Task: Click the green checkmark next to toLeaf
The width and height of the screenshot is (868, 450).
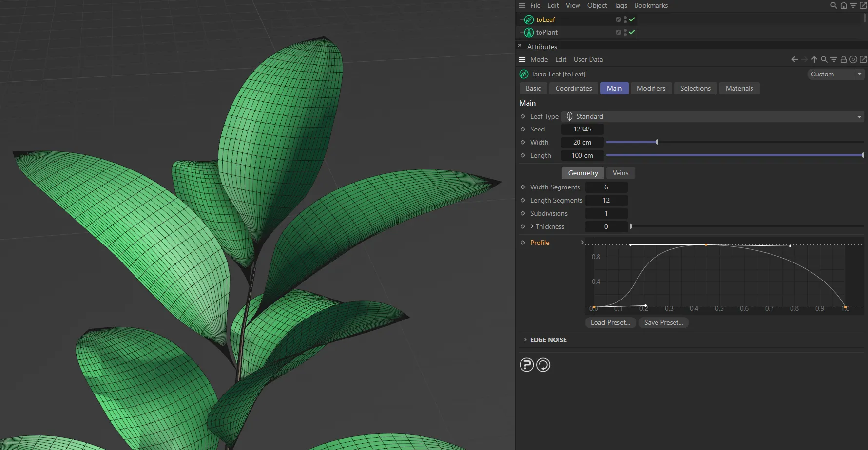Action: click(632, 19)
